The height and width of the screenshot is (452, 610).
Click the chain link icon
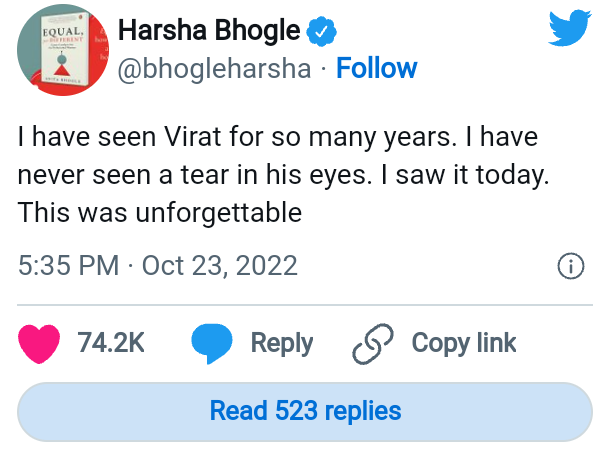[373, 343]
